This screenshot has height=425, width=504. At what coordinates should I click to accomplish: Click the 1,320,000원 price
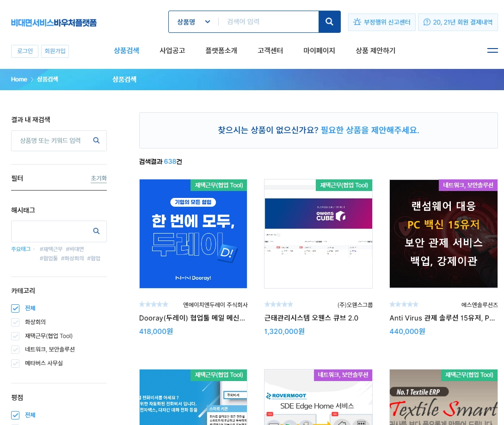[x=284, y=332]
